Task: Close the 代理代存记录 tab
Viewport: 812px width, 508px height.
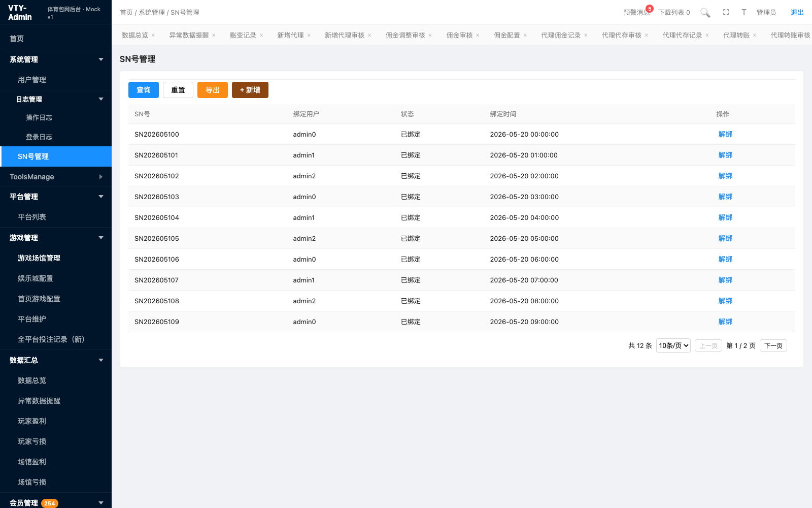Action: pos(707,36)
